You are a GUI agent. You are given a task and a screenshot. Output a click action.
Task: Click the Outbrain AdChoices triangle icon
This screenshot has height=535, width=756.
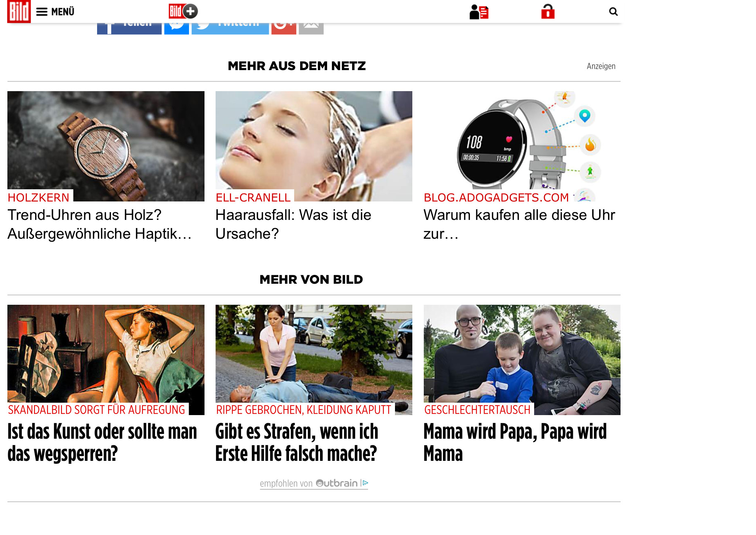click(365, 483)
